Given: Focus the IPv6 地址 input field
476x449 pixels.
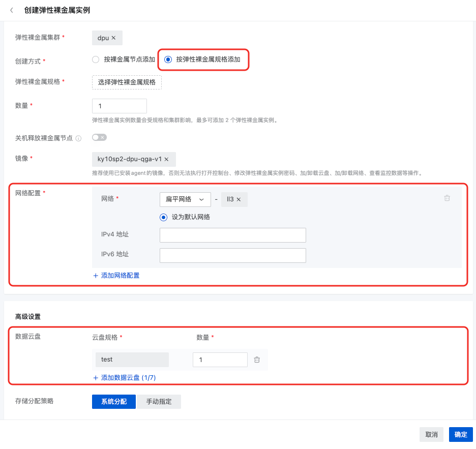Looking at the screenshot, I should pos(233,256).
